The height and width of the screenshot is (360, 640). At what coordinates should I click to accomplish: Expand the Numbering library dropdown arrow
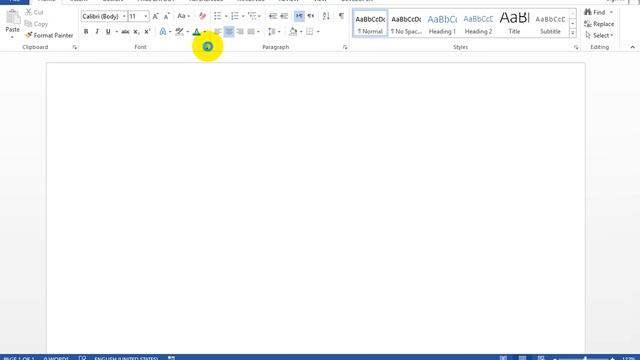point(243,16)
